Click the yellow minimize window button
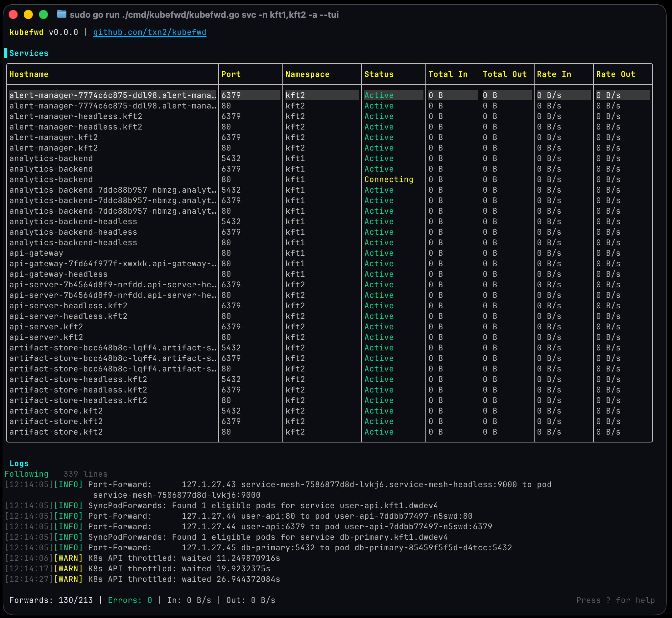The height and width of the screenshot is (618, 672). click(x=28, y=14)
